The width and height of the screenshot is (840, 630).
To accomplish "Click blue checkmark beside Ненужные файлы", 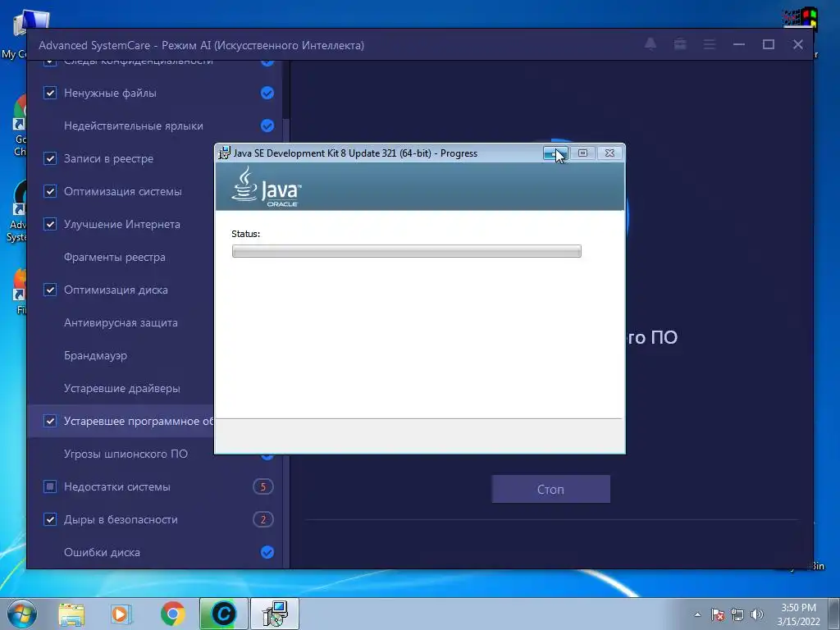I will (267, 93).
